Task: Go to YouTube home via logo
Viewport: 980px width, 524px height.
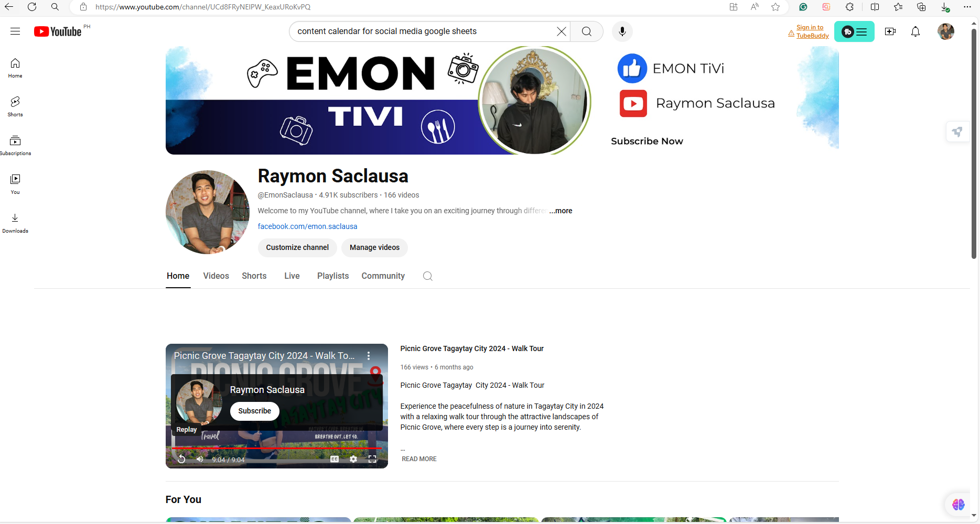Action: [58, 31]
